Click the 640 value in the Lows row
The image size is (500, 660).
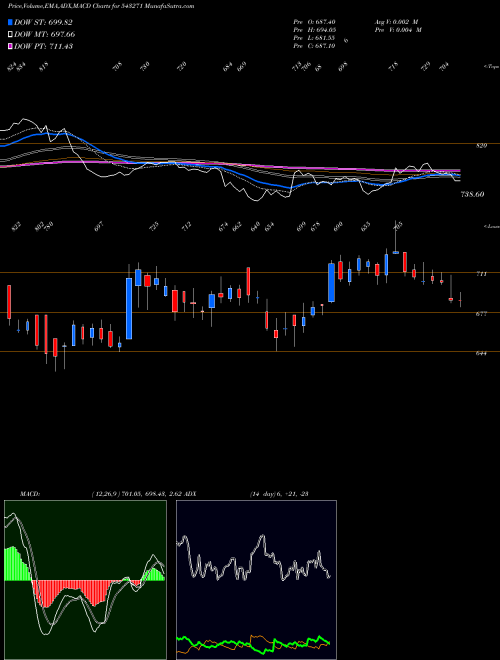click(x=255, y=226)
